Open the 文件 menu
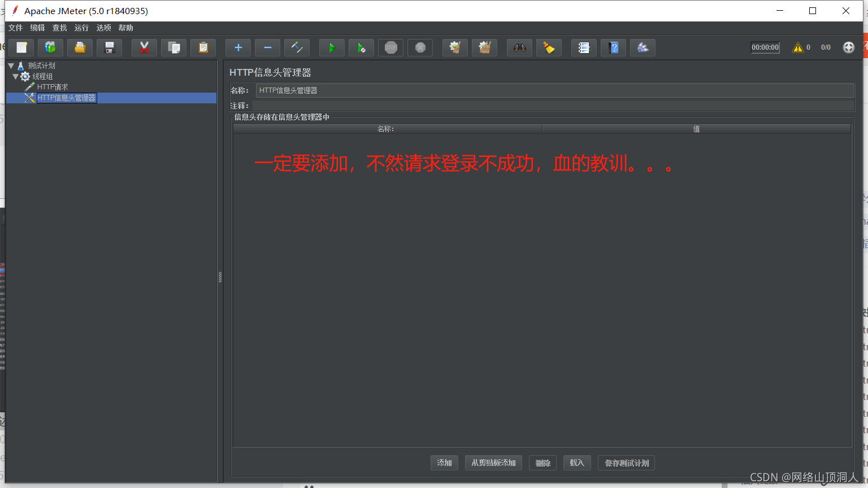 click(16, 28)
